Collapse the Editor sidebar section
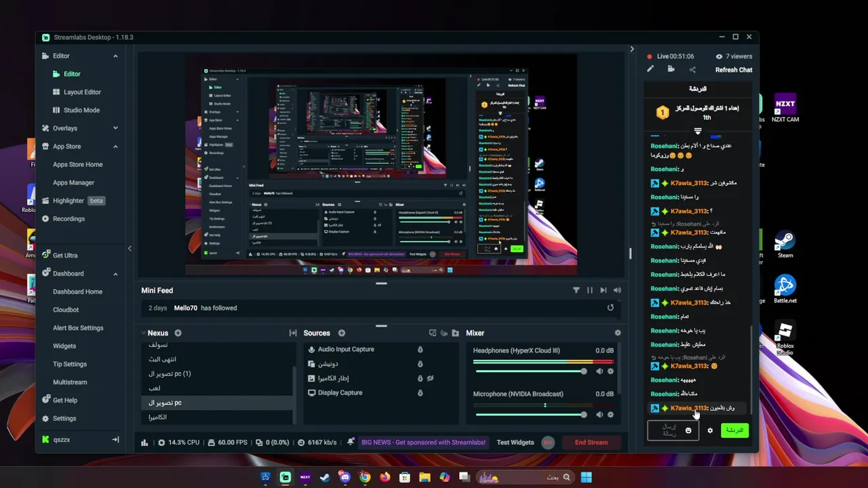868x488 pixels. (x=115, y=56)
